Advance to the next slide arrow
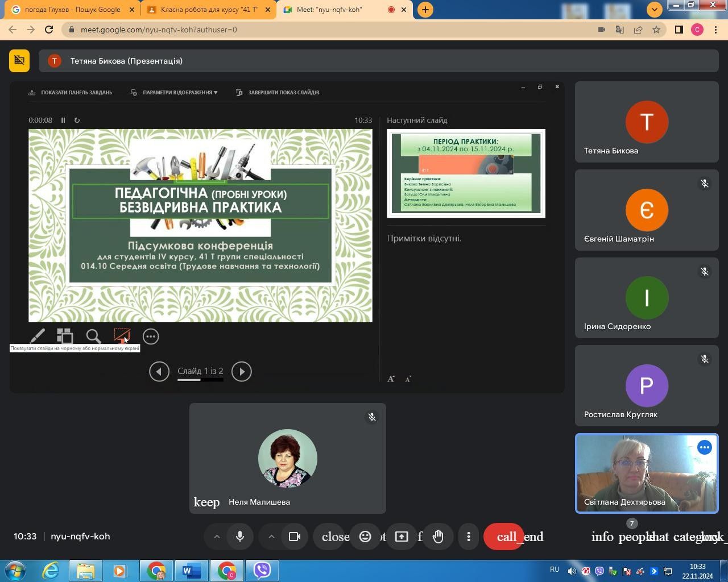 [242, 372]
